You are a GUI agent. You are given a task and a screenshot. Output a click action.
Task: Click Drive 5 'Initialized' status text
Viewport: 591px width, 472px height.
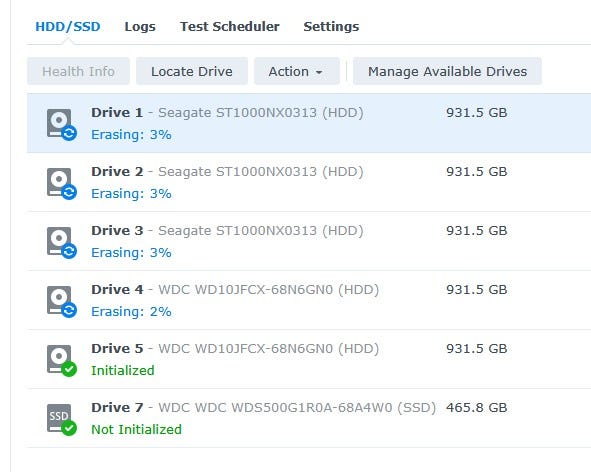(x=123, y=371)
